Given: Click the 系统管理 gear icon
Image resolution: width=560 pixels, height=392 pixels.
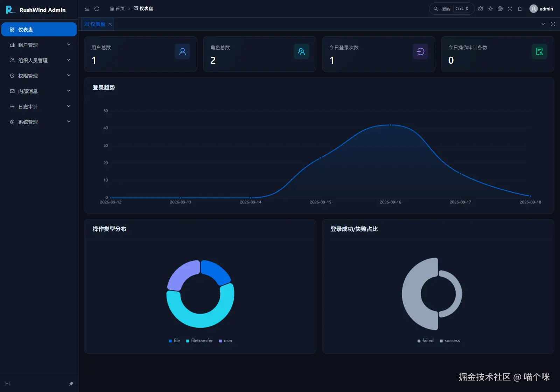Looking at the screenshot, I should tap(12, 122).
